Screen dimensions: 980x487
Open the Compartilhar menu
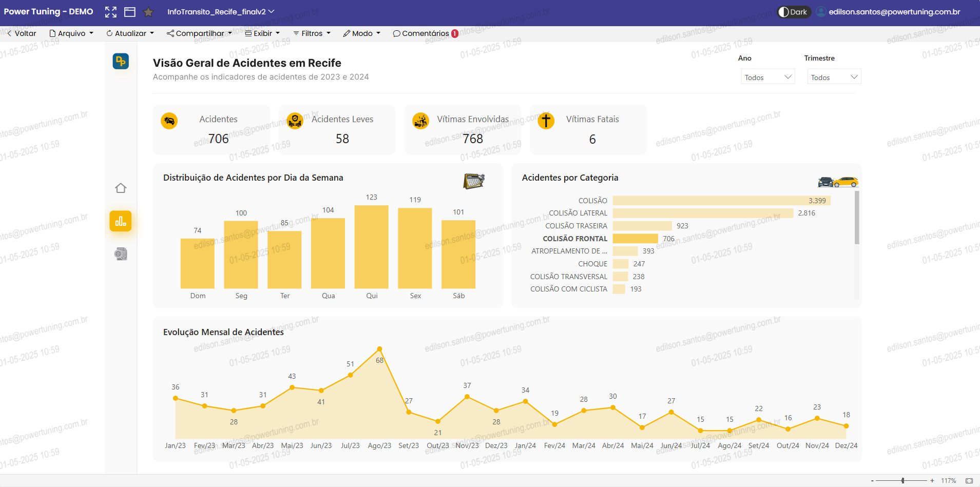click(x=199, y=33)
